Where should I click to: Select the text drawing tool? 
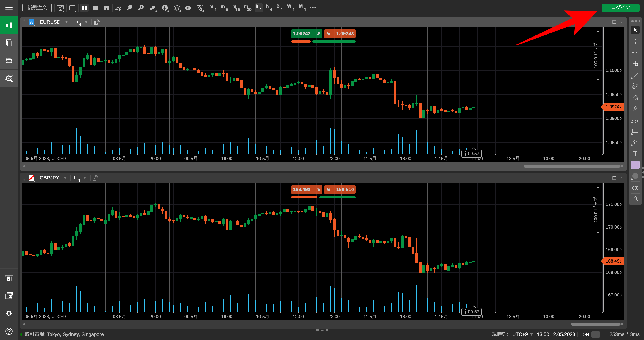tap(635, 154)
